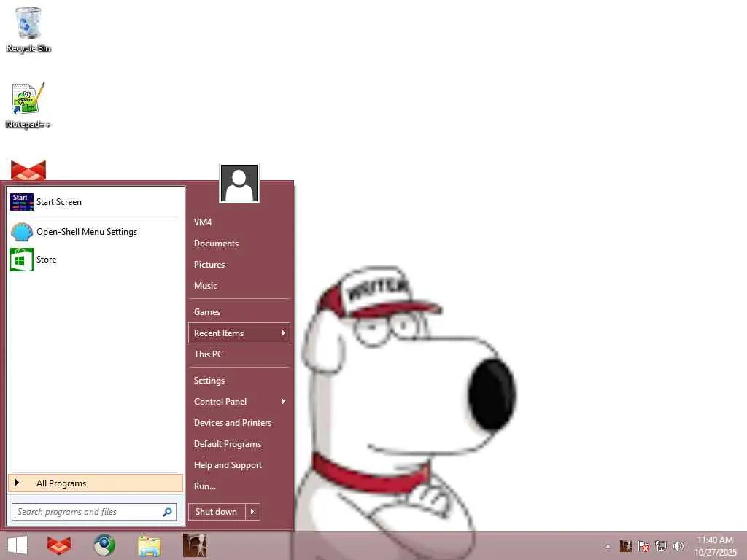Open Games in the start menu
This screenshot has height=560, width=747.
click(x=239, y=312)
